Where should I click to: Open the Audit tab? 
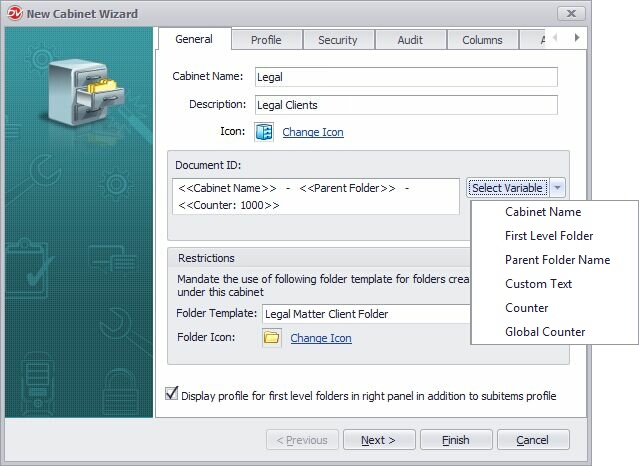[x=409, y=40]
